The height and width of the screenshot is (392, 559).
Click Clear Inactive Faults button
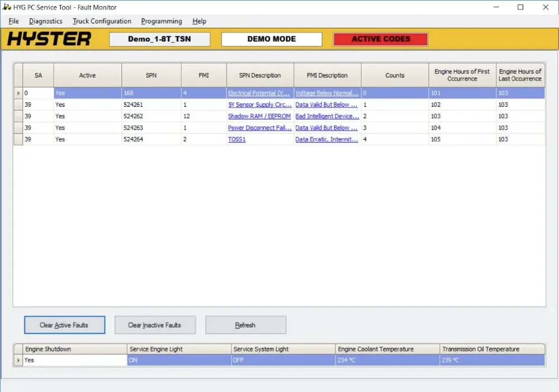[155, 325]
